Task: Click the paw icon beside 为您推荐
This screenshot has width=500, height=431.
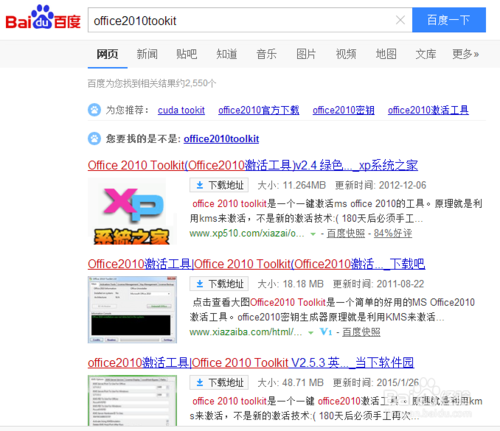Action: [94, 110]
